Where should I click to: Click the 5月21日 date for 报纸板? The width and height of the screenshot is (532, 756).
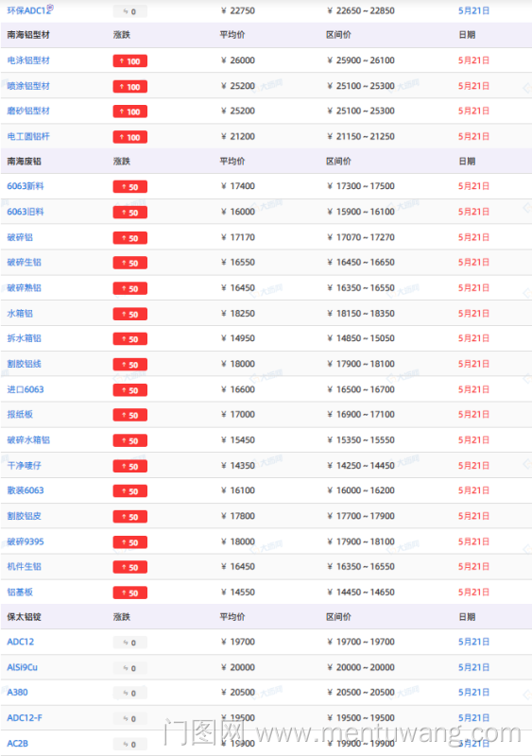point(473,415)
